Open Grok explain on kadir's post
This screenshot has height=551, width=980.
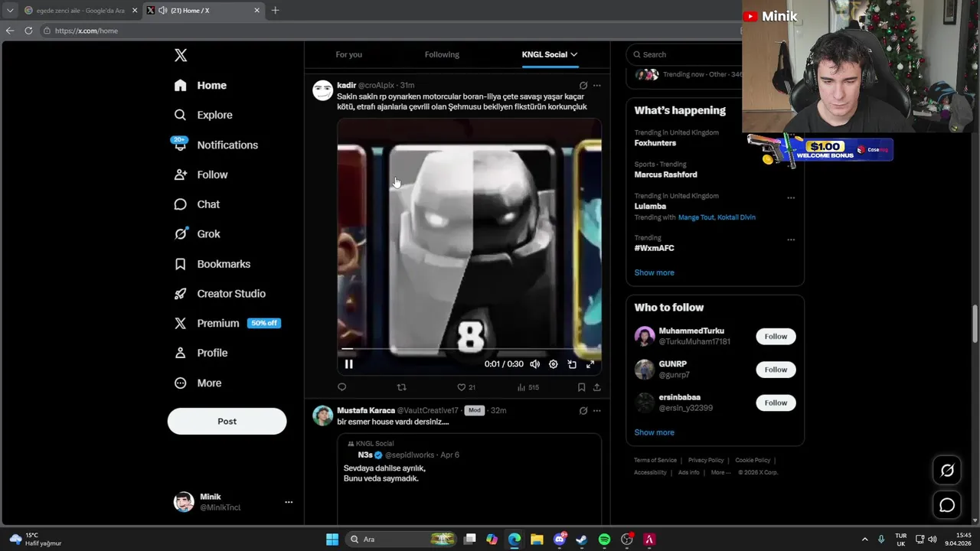tap(583, 86)
